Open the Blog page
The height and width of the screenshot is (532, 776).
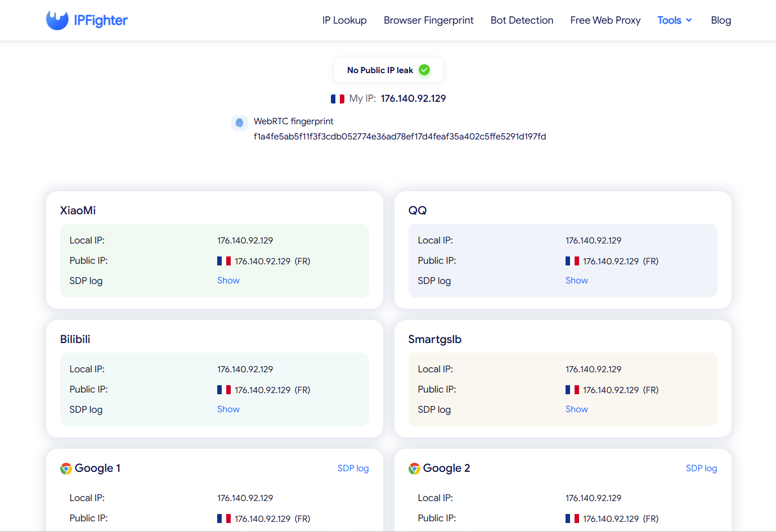pos(721,20)
